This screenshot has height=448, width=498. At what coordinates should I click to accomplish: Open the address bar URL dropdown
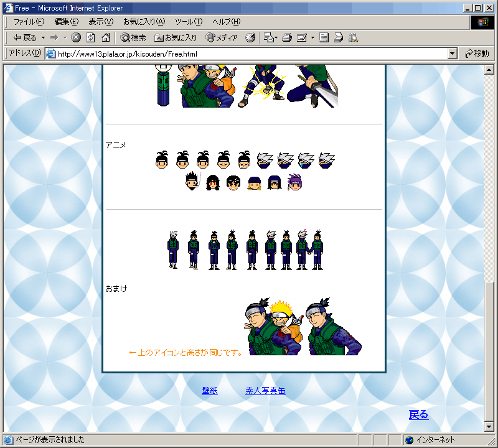click(x=453, y=54)
